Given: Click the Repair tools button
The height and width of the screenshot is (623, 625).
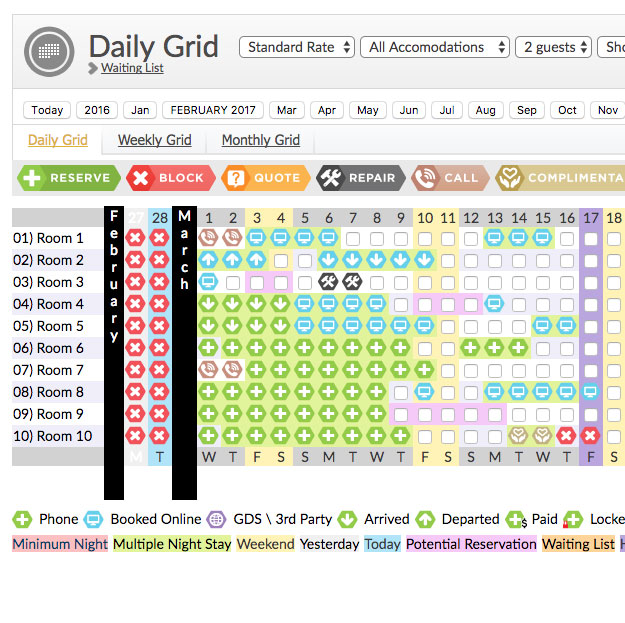Looking at the screenshot, I should (x=361, y=178).
